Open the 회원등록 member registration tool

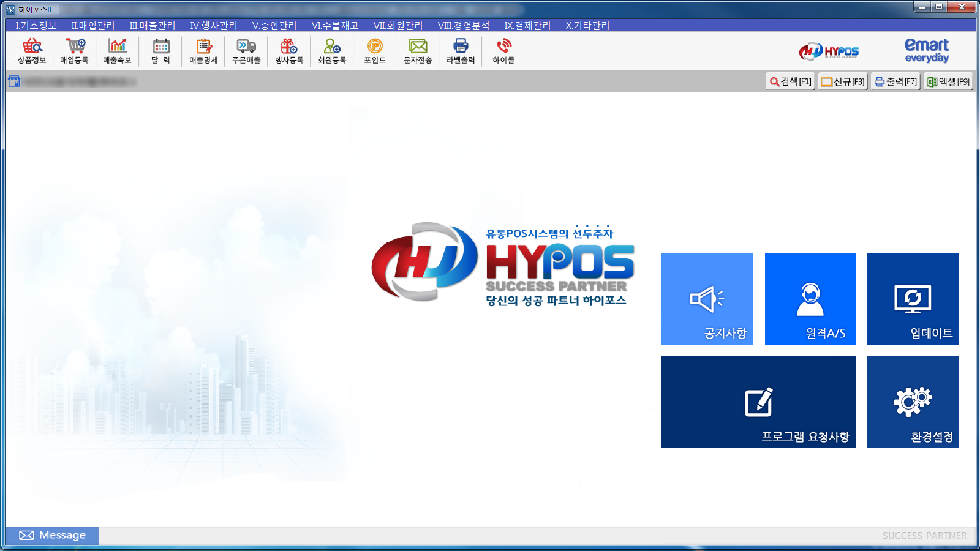point(332,51)
